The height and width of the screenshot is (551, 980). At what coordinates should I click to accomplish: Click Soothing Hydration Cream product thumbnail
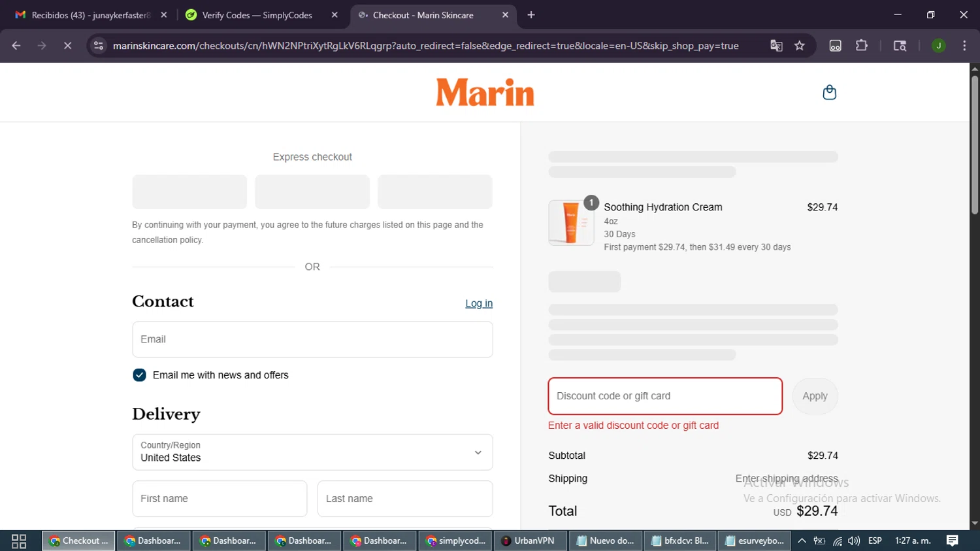pos(571,223)
